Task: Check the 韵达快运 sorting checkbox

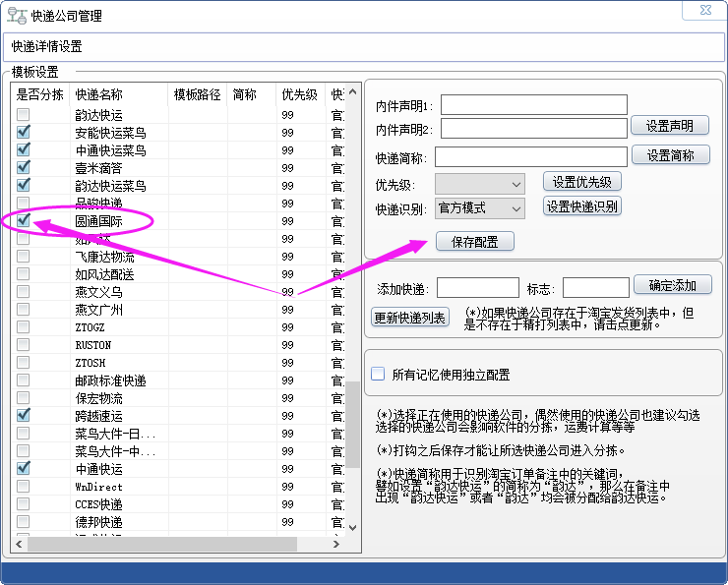Action: (23, 115)
